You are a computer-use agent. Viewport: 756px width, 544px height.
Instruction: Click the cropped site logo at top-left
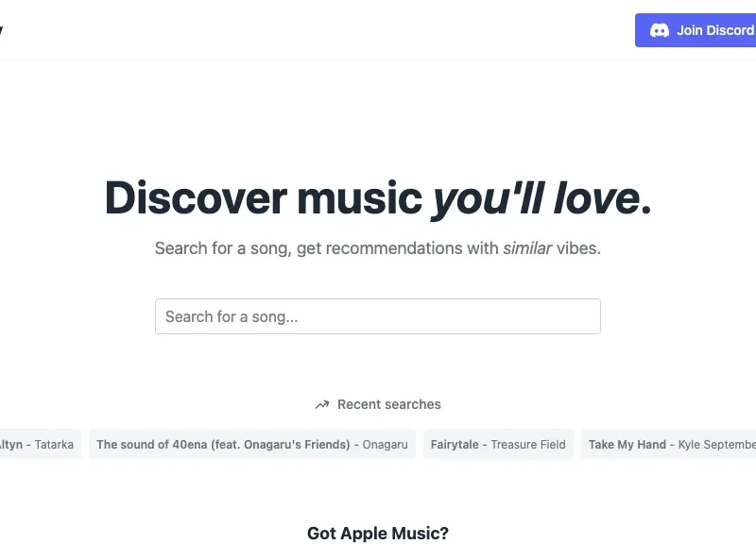click(x=1, y=30)
